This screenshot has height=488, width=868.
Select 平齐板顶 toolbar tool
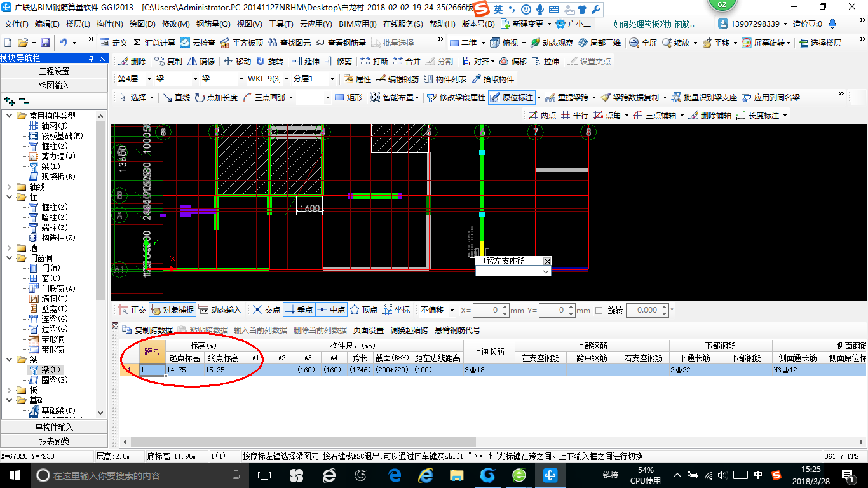(241, 43)
